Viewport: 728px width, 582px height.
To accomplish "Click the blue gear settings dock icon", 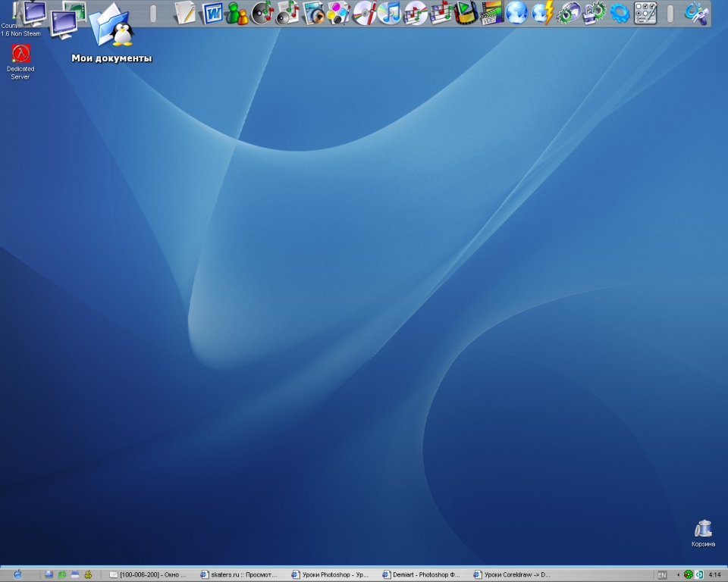I will 620,13.
